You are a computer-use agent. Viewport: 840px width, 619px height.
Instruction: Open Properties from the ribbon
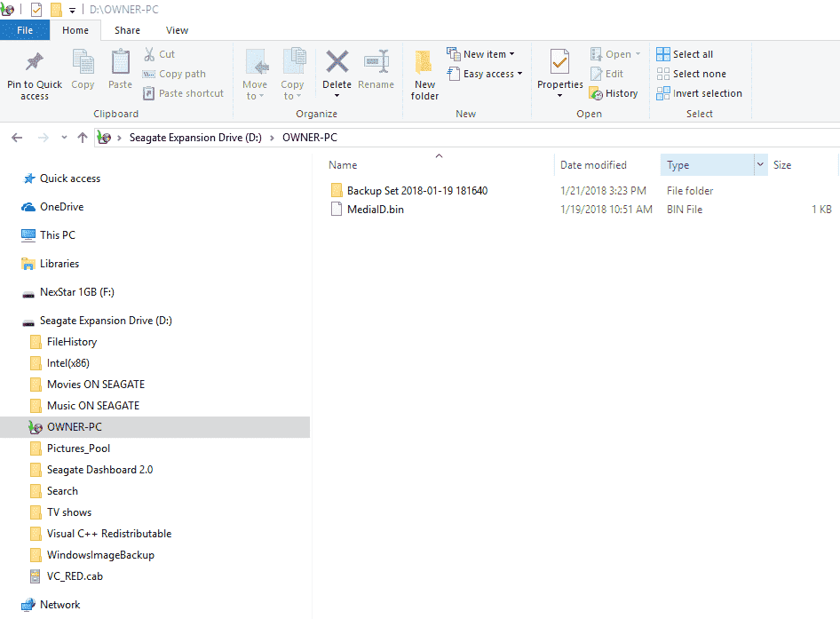559,64
